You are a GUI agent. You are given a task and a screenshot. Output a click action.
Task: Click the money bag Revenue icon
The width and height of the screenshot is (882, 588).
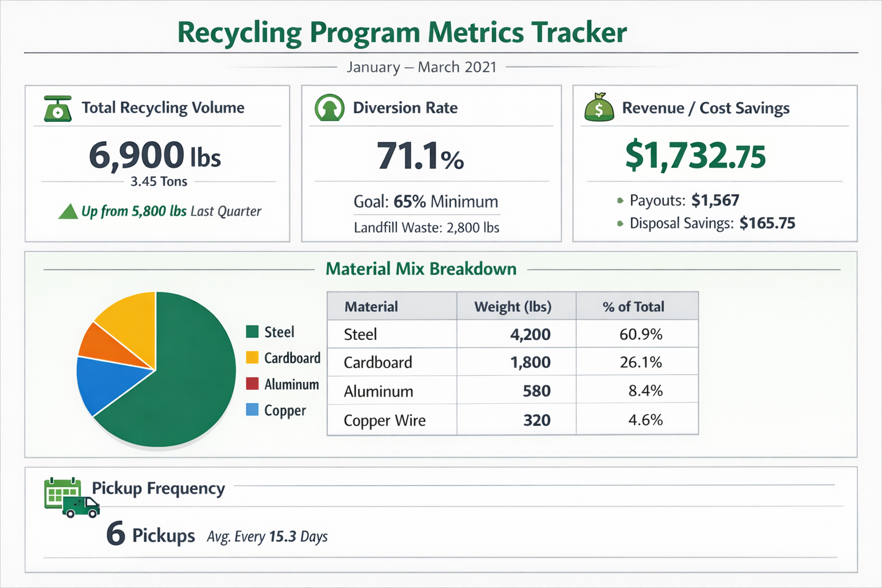point(598,107)
